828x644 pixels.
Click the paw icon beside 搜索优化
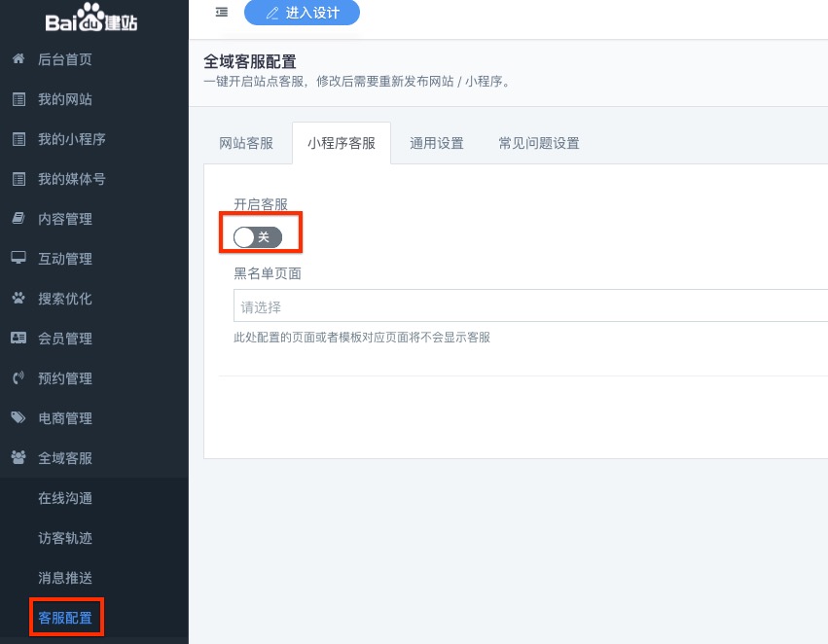(x=18, y=299)
